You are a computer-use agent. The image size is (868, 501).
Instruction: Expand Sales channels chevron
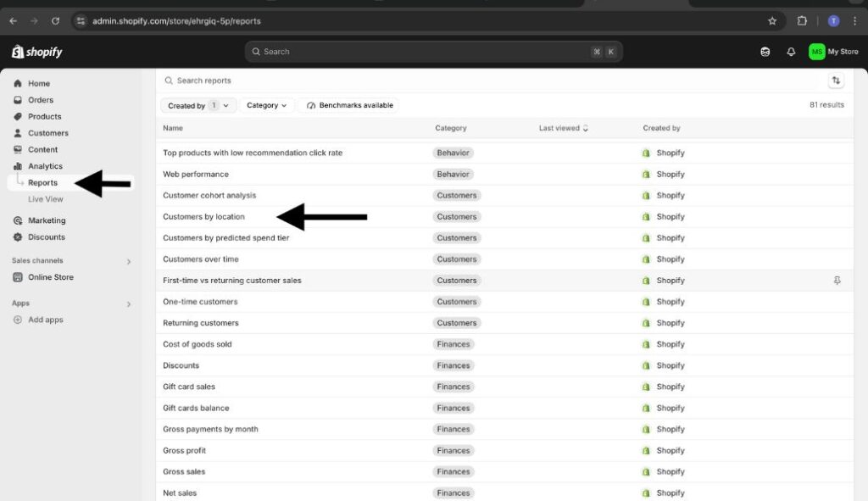pos(129,261)
